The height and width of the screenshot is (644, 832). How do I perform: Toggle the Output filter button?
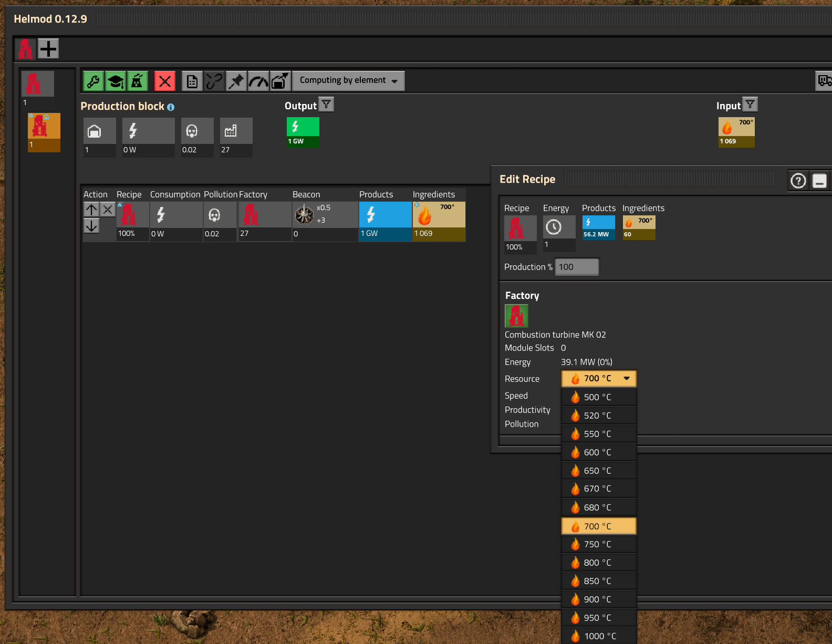pos(326,105)
